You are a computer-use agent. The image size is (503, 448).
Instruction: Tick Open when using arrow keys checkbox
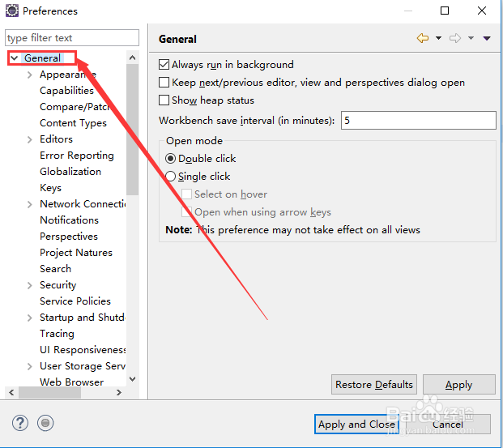(x=186, y=212)
